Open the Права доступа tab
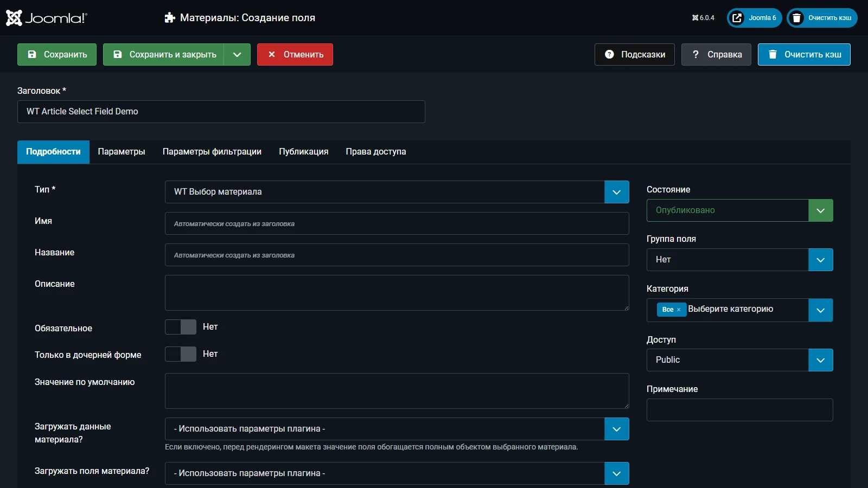The width and height of the screenshot is (868, 488). tap(375, 152)
